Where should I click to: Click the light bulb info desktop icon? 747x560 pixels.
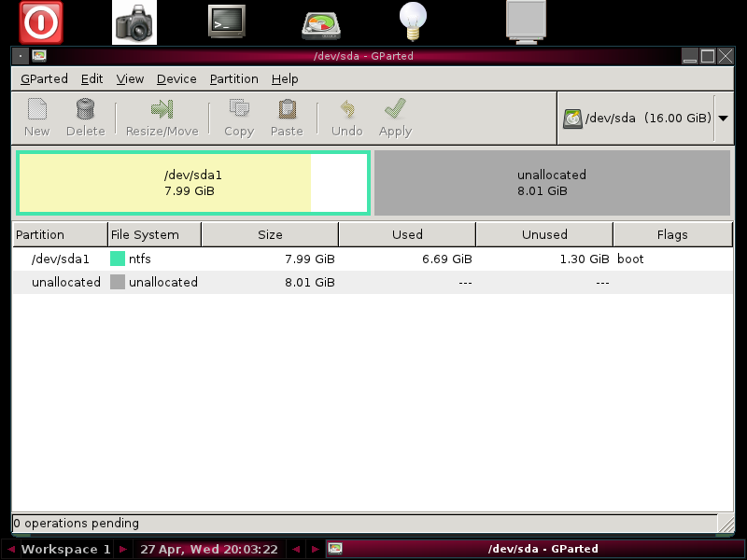(413, 21)
